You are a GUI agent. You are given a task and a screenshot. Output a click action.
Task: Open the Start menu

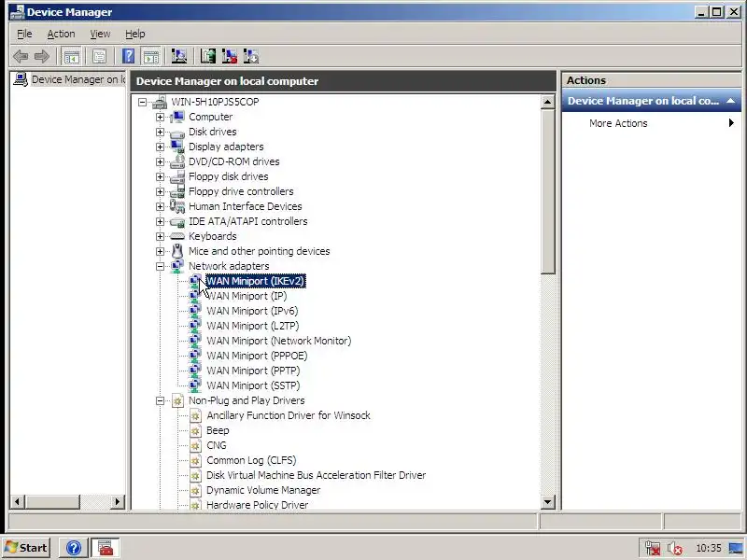tap(26, 548)
